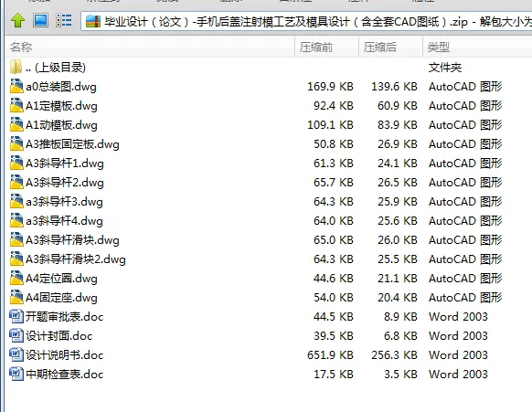Click the 109.1 KB size value
Viewport: 532px width, 412px height.
330,125
